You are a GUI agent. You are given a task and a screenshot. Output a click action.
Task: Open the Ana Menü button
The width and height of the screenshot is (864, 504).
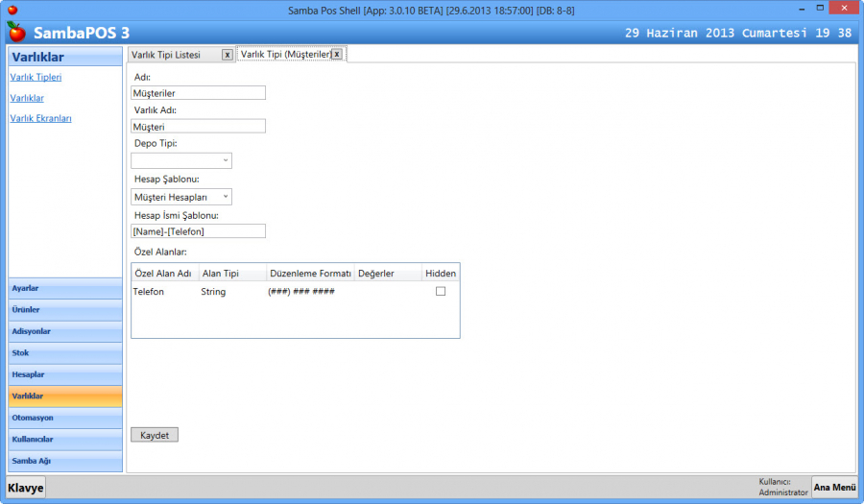(834, 487)
